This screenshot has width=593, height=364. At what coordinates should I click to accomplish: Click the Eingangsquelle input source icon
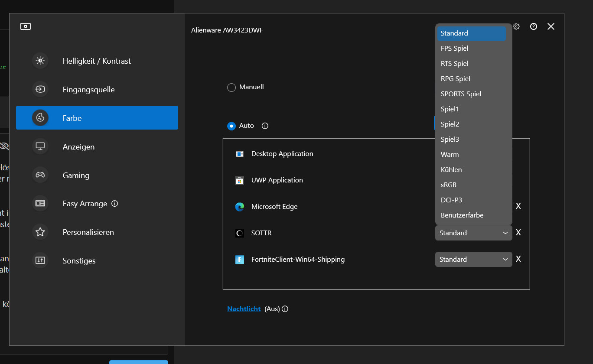pos(40,90)
